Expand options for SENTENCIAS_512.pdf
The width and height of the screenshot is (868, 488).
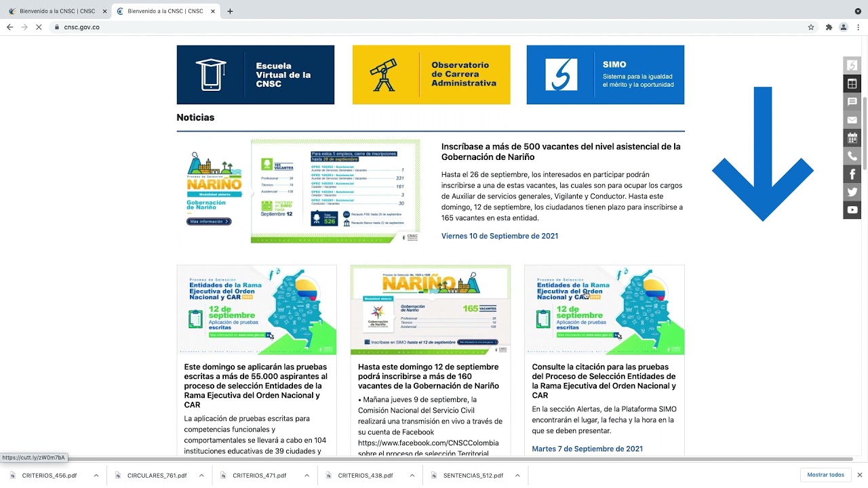tap(517, 476)
